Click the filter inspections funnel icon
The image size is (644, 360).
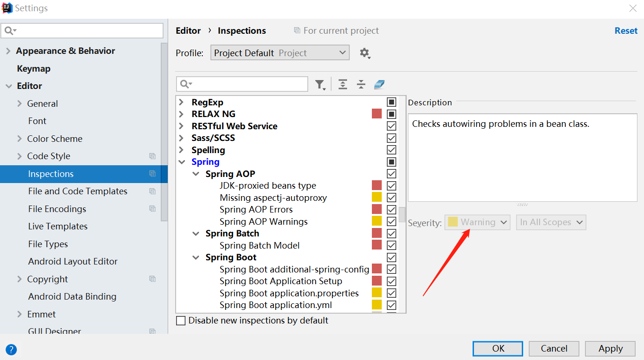(x=320, y=84)
